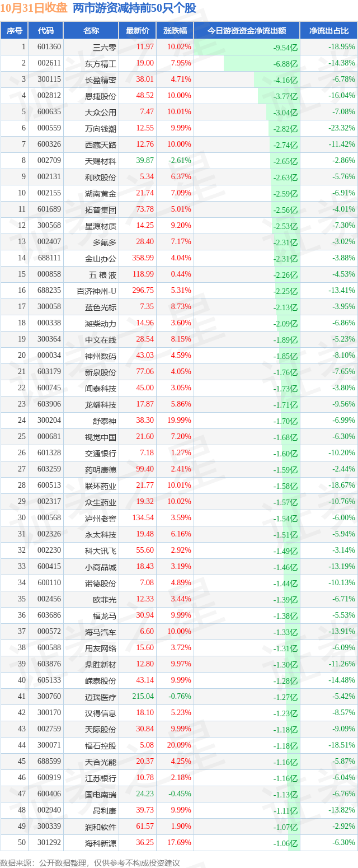Image resolution: width=358 pixels, height=868 pixels.
Task: Select stock name 三六零
Action: 105,47
